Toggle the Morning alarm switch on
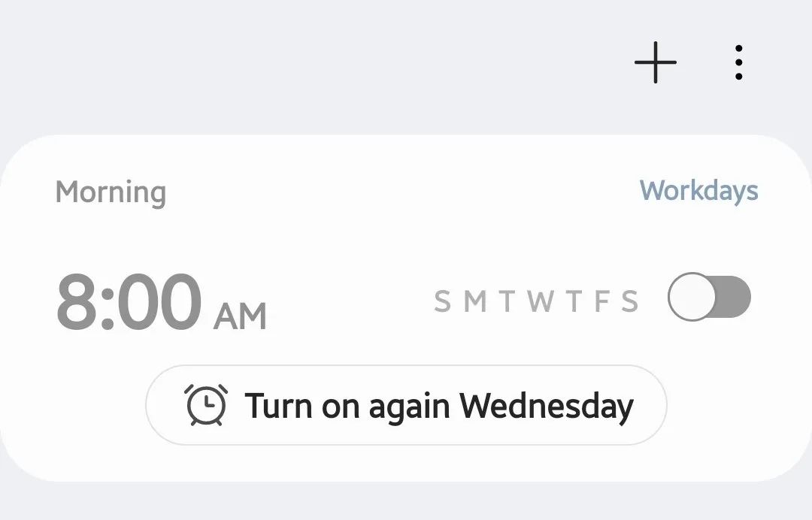The width and height of the screenshot is (812, 520). click(x=709, y=297)
